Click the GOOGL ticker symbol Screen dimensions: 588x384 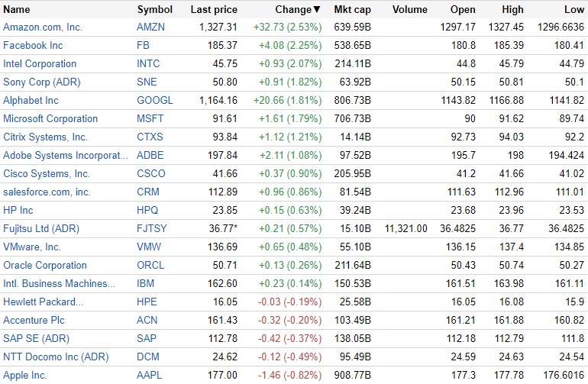point(155,100)
